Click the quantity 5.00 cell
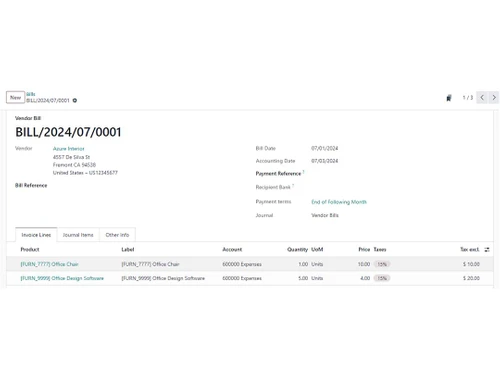500x375 pixels. [303, 278]
